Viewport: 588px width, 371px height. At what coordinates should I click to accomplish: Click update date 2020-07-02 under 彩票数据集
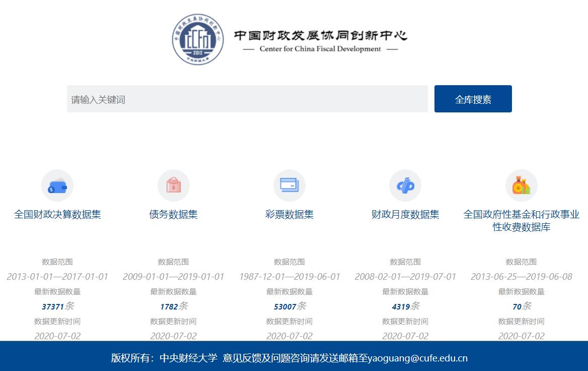pyautogui.click(x=289, y=336)
